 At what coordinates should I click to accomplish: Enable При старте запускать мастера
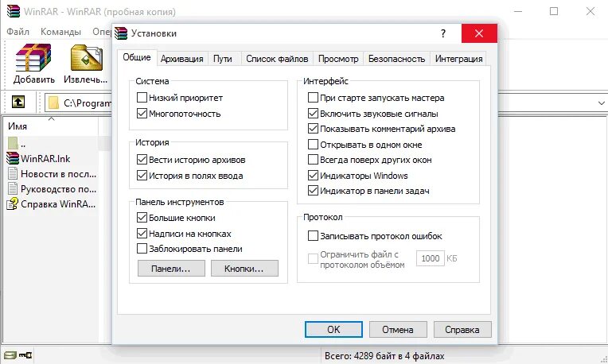[313, 98]
